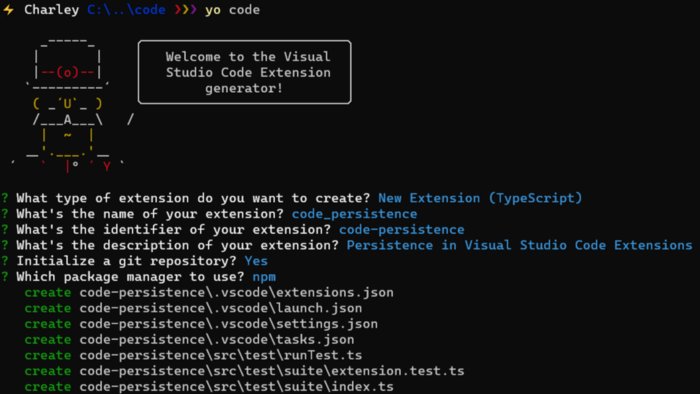The width and height of the screenshot is (700, 394).
Task: Click the 'yo code' command text
Action: point(232,10)
